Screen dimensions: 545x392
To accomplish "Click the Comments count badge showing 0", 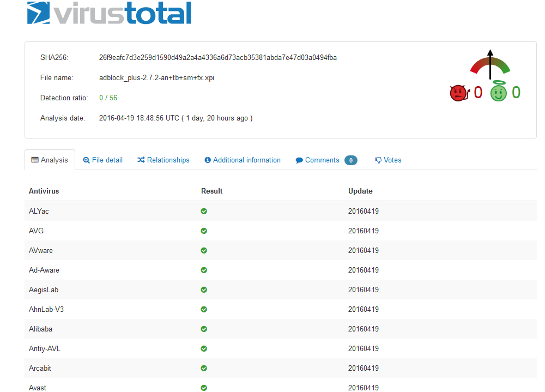I will (x=350, y=160).
